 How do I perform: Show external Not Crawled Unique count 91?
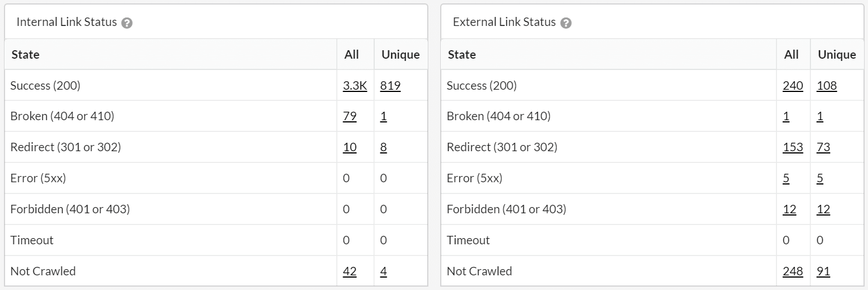coord(823,271)
